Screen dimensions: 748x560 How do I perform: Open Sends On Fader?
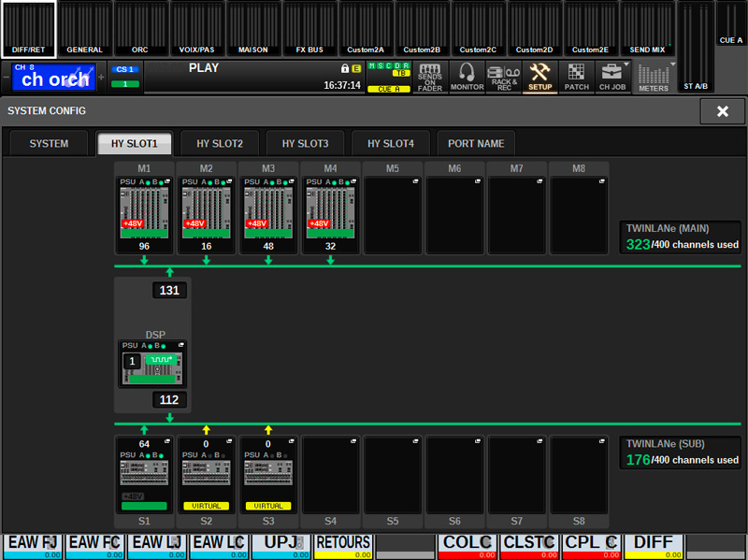[x=430, y=77]
